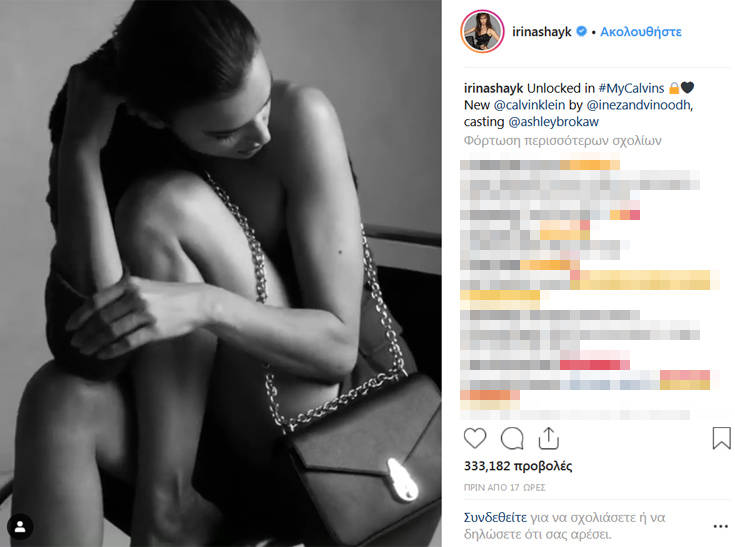
Task: Click the ΠΡΙΝ ΑΠΟ 17 ΩΡΕΣ timestamp
Action: pos(504,487)
